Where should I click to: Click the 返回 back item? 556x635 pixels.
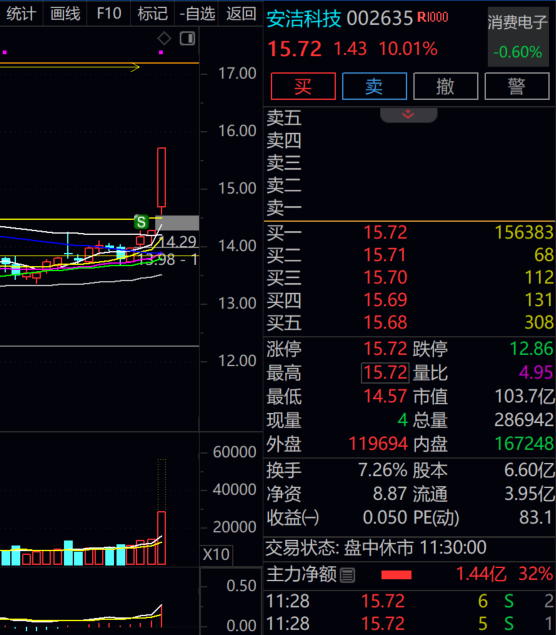pos(241,14)
